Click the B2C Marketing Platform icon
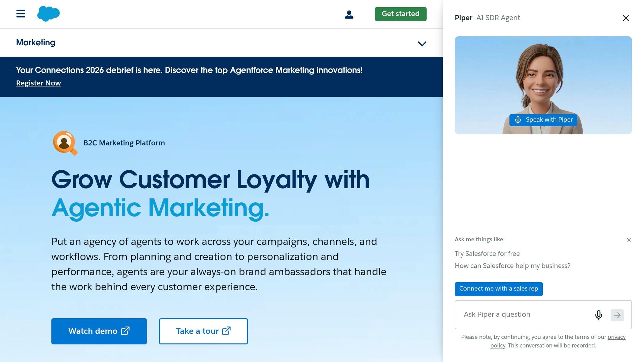 [x=65, y=143]
